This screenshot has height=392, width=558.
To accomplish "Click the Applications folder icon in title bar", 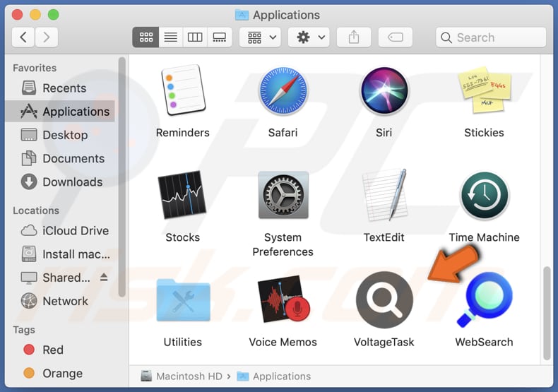I will 242,15.
